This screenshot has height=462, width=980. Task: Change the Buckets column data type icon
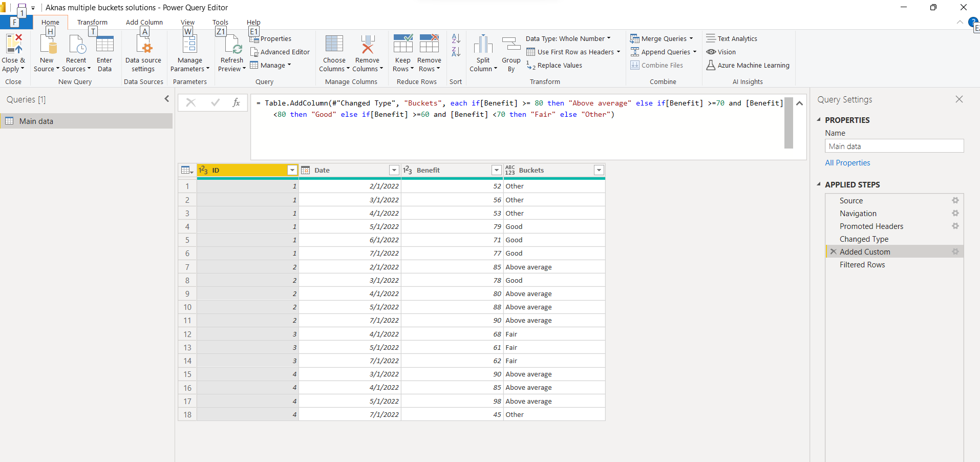coord(510,170)
